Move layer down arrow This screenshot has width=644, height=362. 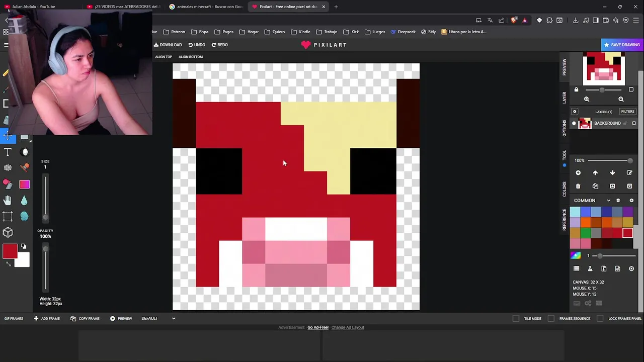612,173
